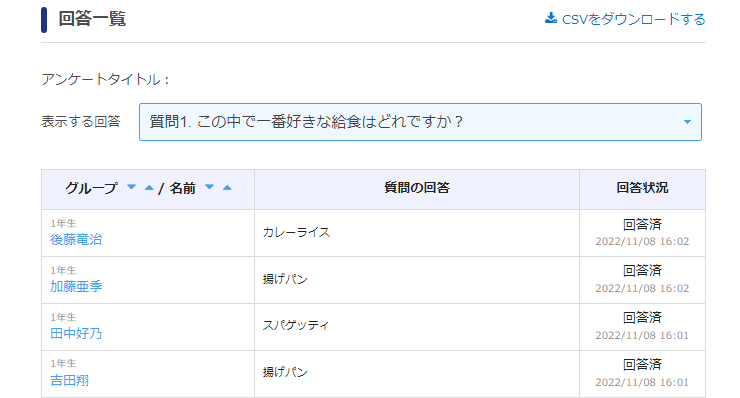This screenshot has width=740, height=398.
Task: Click the dropdown caret for 質問1
Action: [687, 122]
